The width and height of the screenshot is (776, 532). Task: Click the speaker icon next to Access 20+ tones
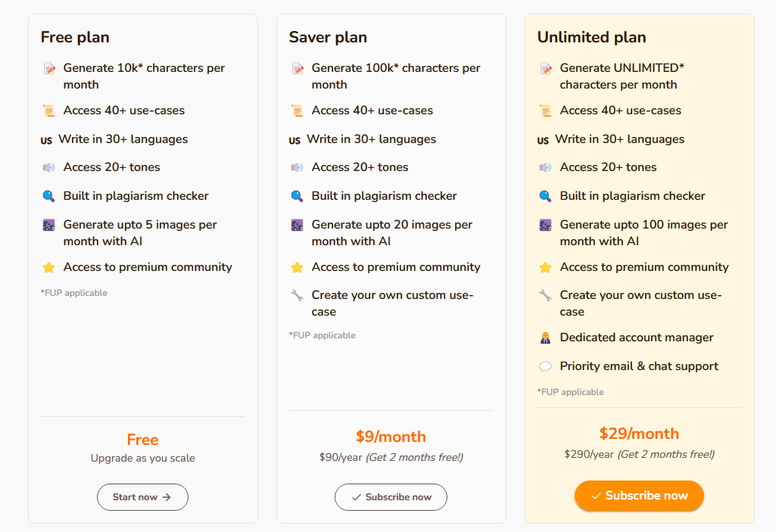pyautogui.click(x=48, y=166)
